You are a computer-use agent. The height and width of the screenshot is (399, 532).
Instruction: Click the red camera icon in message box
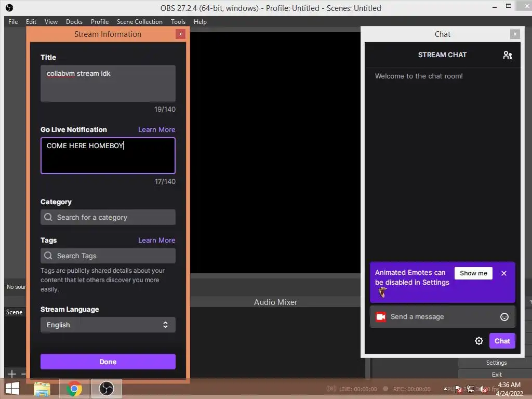[381, 316]
